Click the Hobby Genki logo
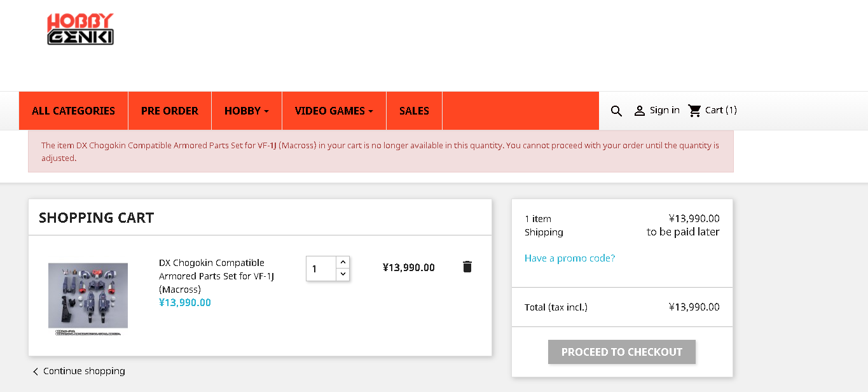 (80, 29)
